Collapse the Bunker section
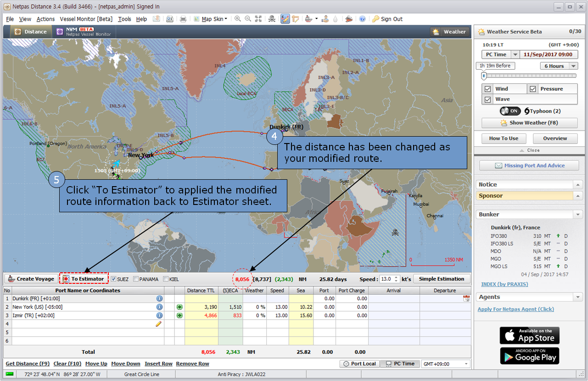 (x=577, y=214)
